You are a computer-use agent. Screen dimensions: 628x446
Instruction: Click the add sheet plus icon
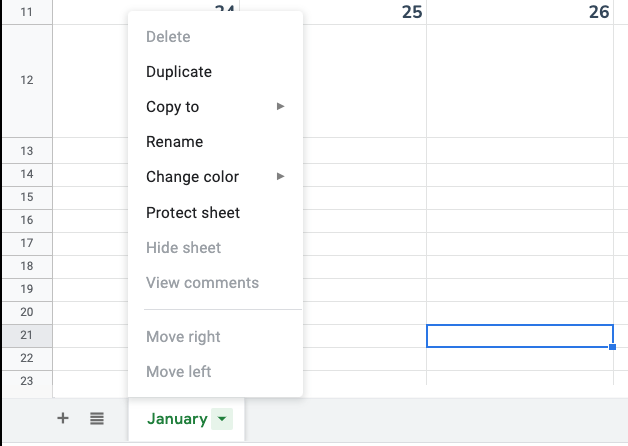pos(63,419)
